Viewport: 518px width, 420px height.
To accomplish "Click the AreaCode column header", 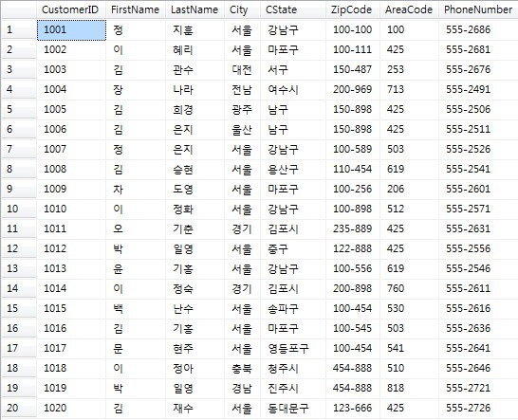I will pos(409,9).
